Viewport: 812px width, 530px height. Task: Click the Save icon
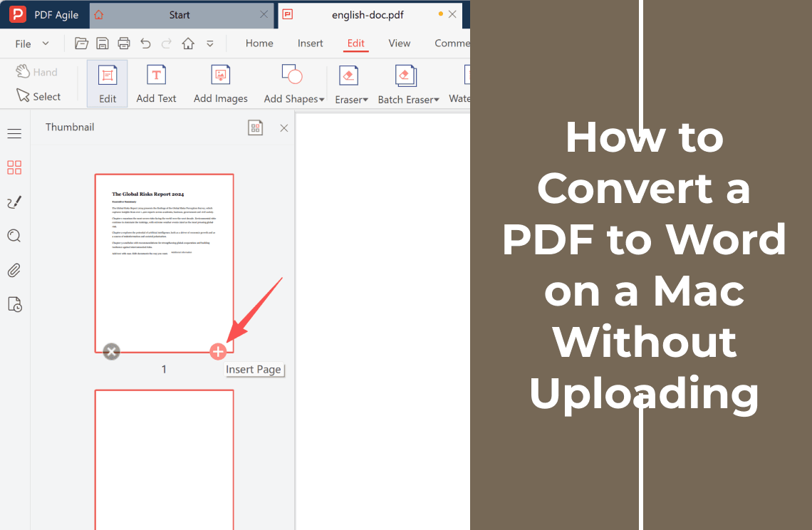point(103,43)
